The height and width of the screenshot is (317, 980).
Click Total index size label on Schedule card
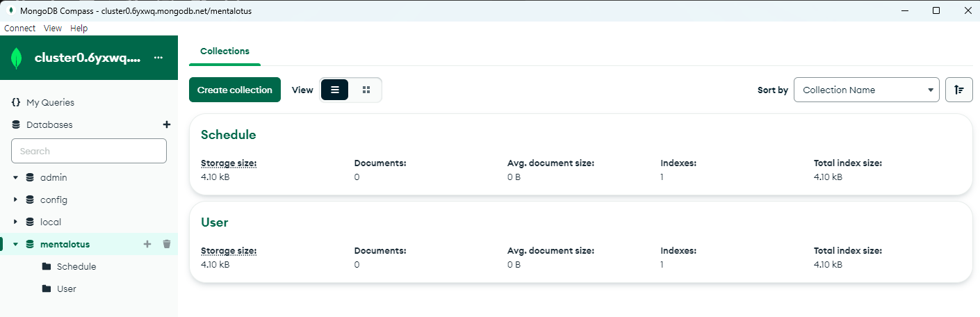[x=848, y=163]
